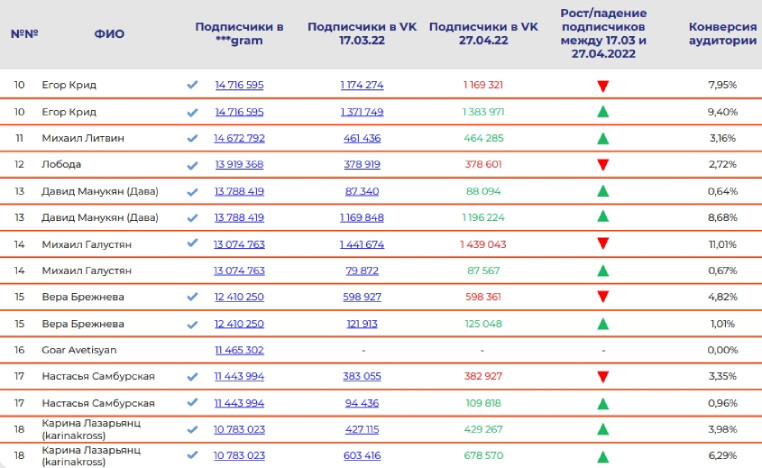Screen dimensions: 762x468
Task: Click the ФИО column header
Action: [x=109, y=33]
